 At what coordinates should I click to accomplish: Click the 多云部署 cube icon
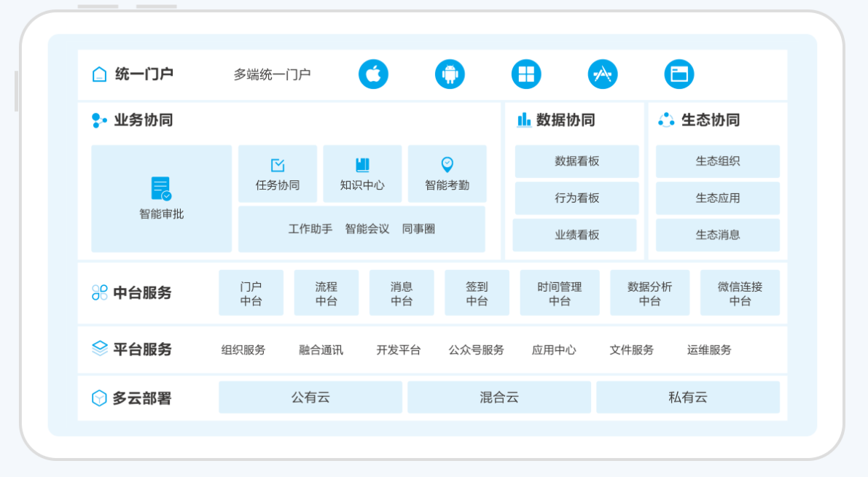click(99, 397)
